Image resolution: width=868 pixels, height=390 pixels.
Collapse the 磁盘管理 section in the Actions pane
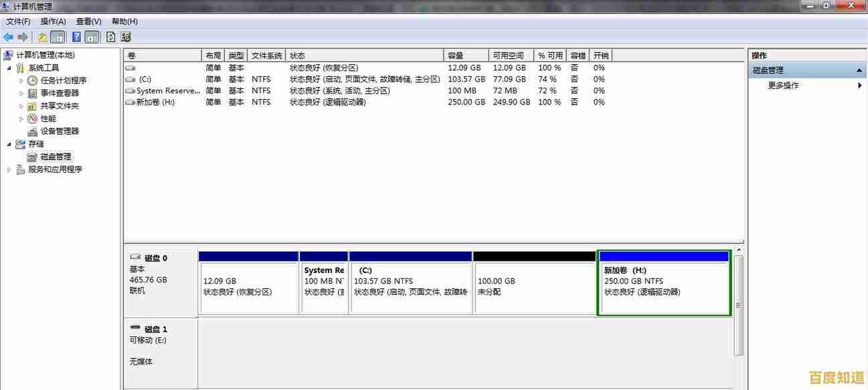click(x=859, y=70)
